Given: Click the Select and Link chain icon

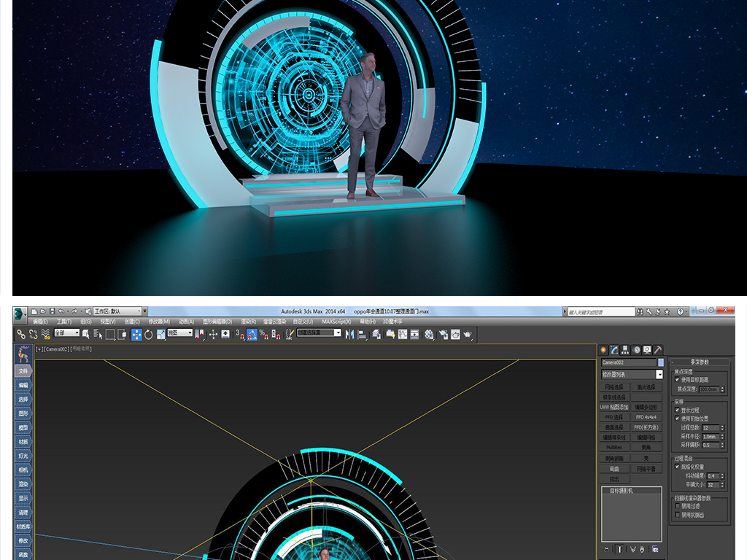Looking at the screenshot, I should 21,334.
